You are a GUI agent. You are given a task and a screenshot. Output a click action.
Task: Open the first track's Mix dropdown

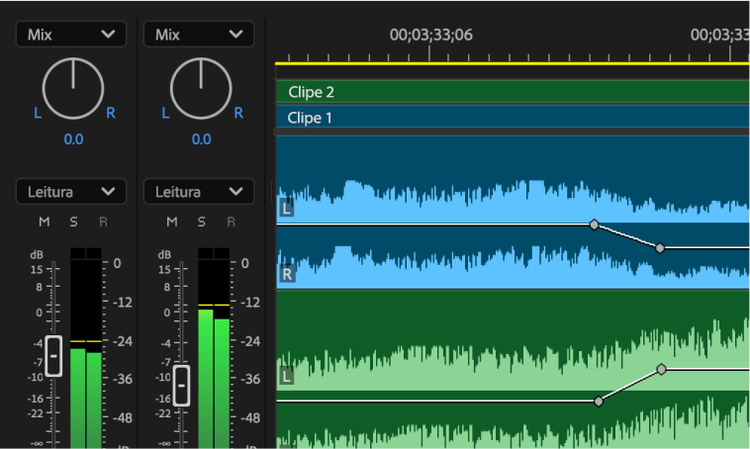click(71, 34)
